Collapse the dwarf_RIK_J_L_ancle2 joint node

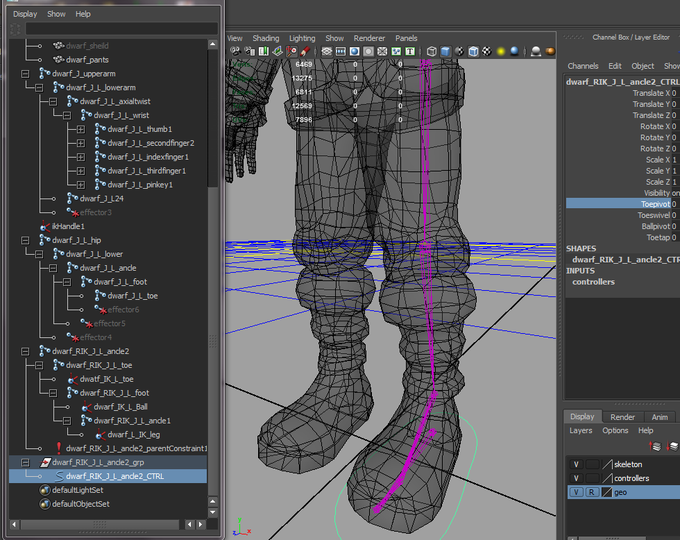tap(25, 351)
